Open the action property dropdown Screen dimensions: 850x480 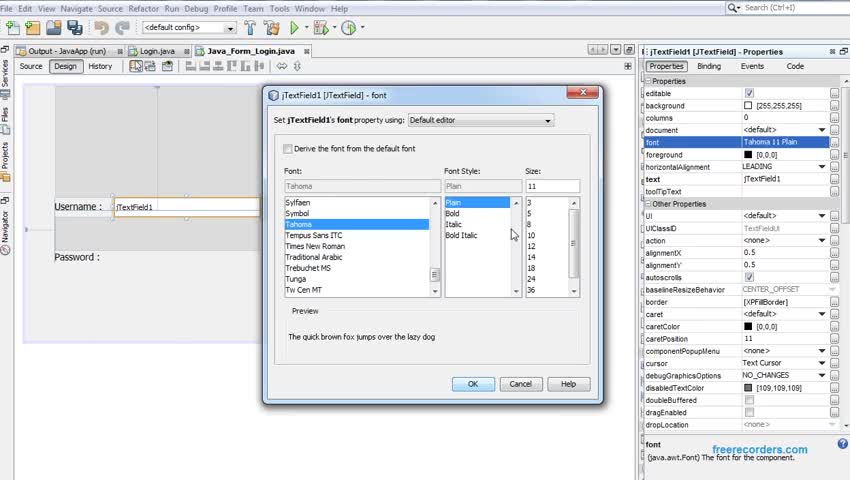click(x=822, y=240)
